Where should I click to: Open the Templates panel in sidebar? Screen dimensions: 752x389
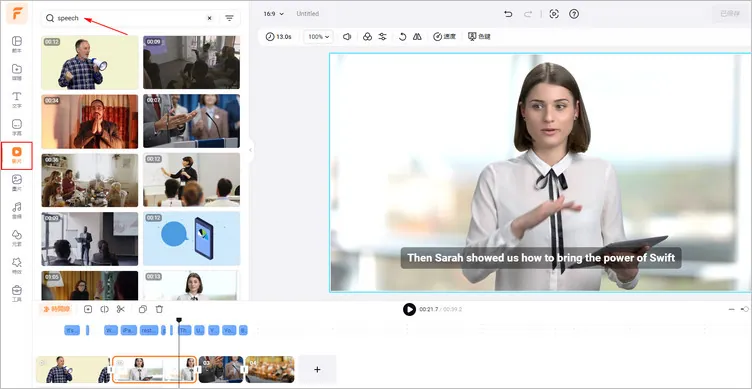pos(17,44)
